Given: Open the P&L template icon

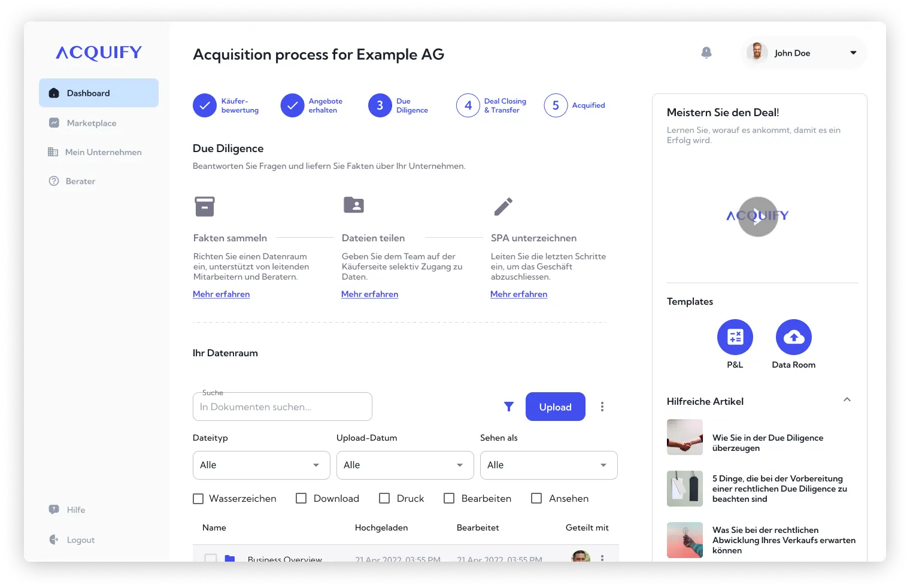Looking at the screenshot, I should coord(735,337).
